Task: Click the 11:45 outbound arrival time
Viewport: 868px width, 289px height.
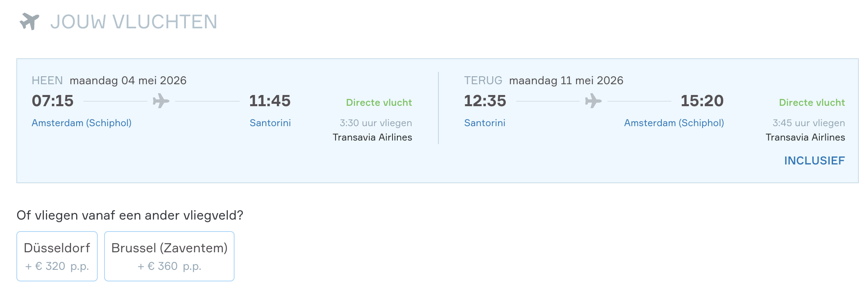Action: tap(270, 101)
